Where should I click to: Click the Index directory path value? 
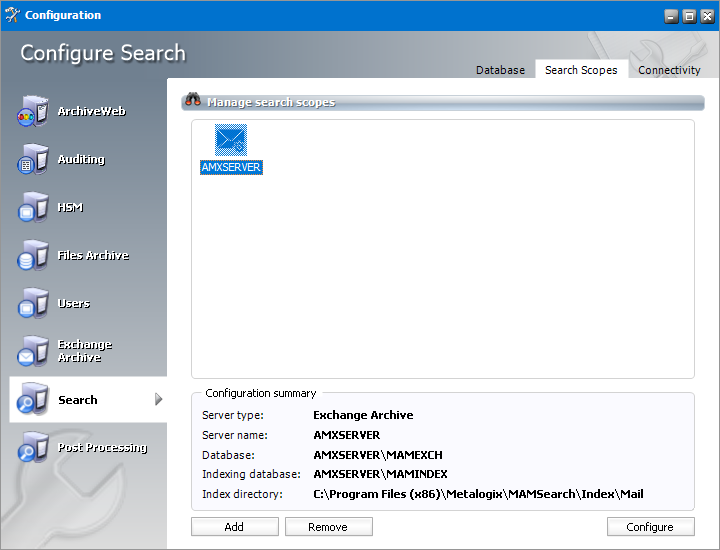pyautogui.click(x=478, y=494)
